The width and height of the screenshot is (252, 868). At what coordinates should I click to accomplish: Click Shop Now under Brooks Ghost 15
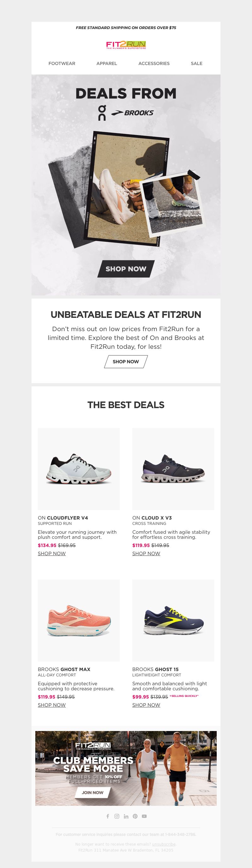click(x=146, y=705)
